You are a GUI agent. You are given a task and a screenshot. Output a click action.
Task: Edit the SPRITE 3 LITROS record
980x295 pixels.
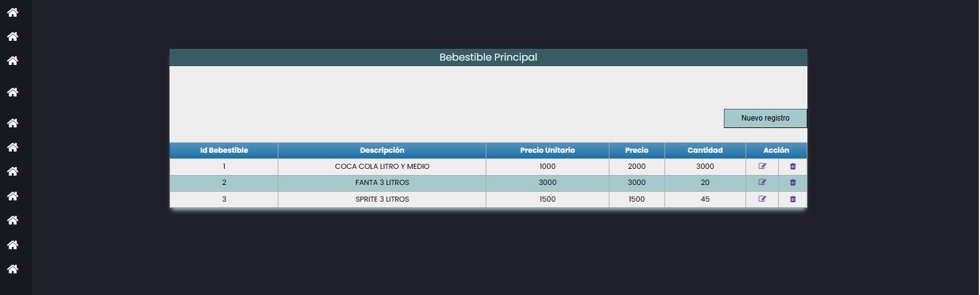[x=762, y=199]
